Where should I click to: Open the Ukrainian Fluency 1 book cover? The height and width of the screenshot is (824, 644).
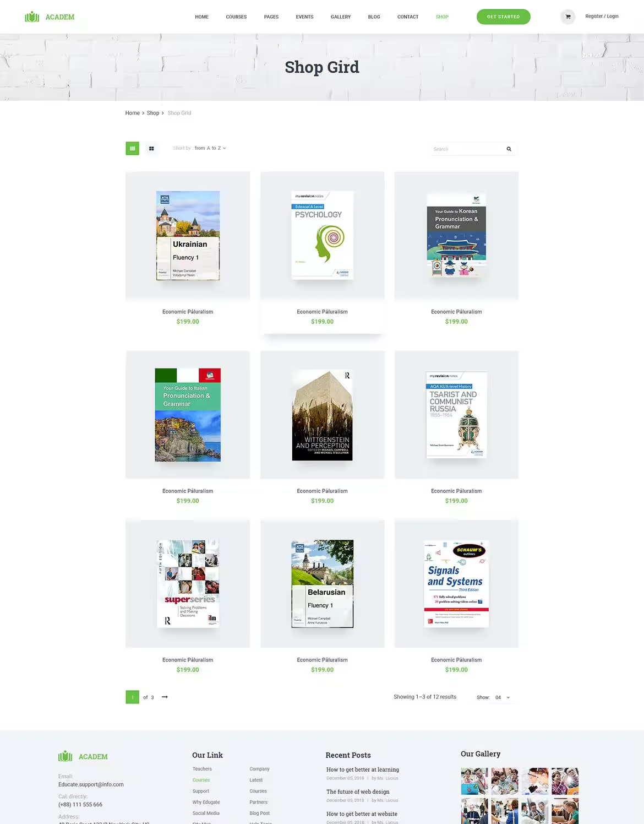(x=188, y=235)
